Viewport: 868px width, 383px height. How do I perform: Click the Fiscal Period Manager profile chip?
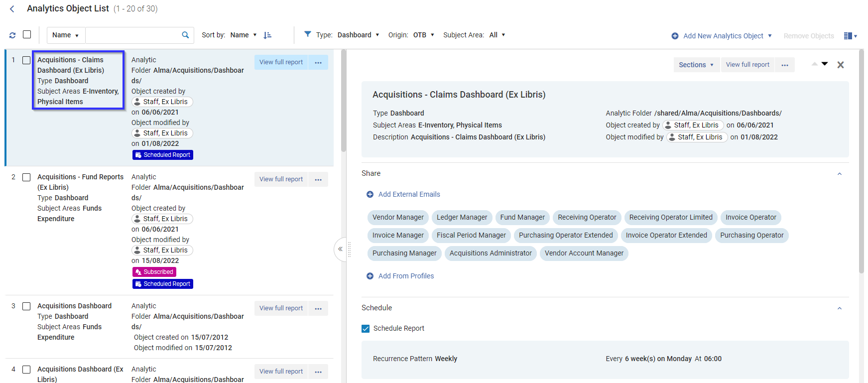click(x=471, y=235)
